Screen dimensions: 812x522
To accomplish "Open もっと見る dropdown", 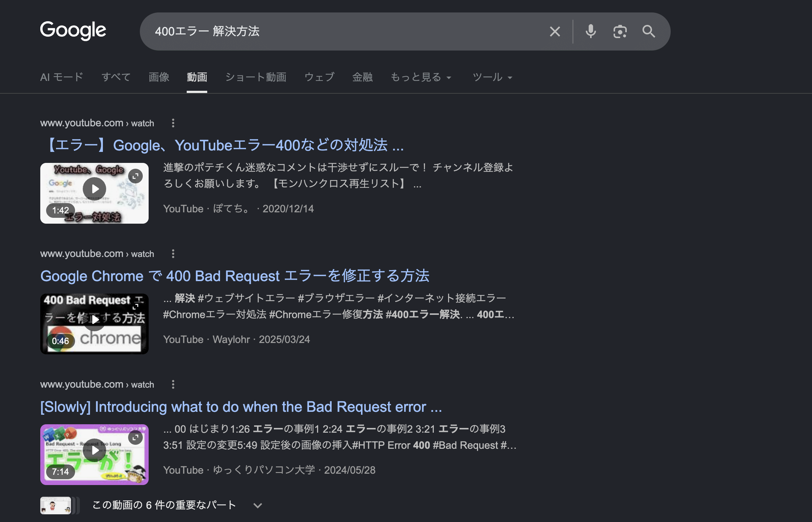I will [x=421, y=77].
